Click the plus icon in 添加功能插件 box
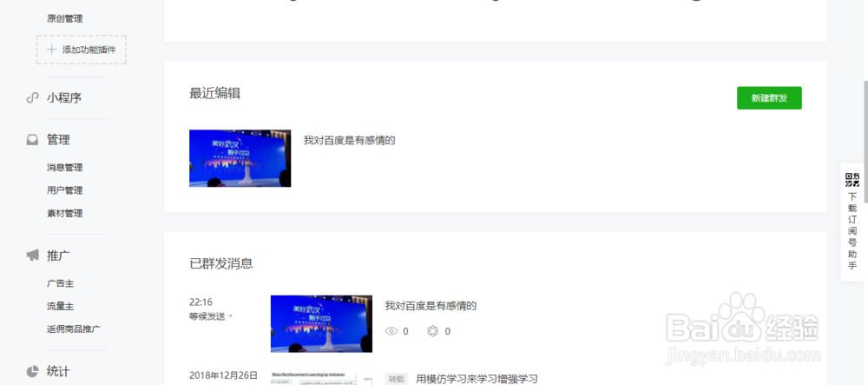This screenshot has width=868, height=385. click(x=51, y=50)
